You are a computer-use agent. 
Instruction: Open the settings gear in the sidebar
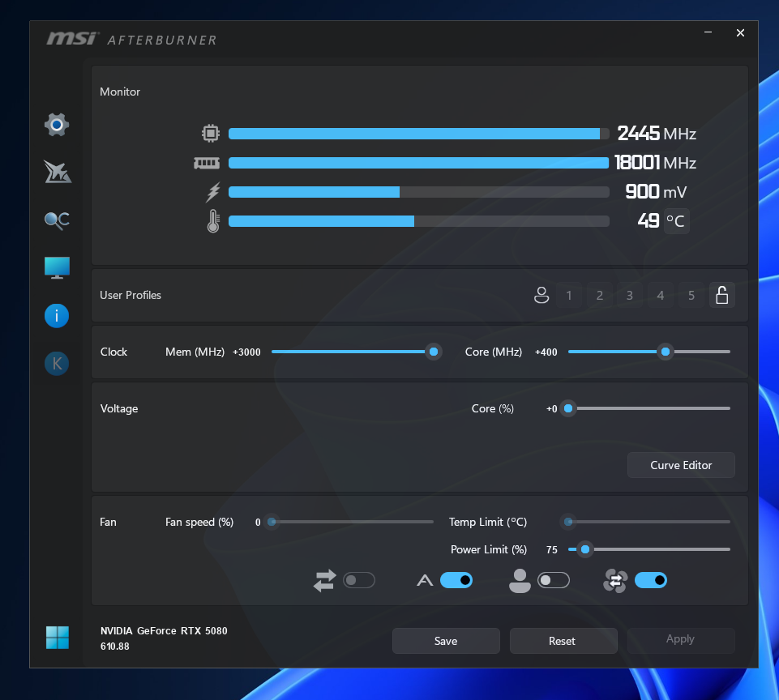tap(57, 125)
